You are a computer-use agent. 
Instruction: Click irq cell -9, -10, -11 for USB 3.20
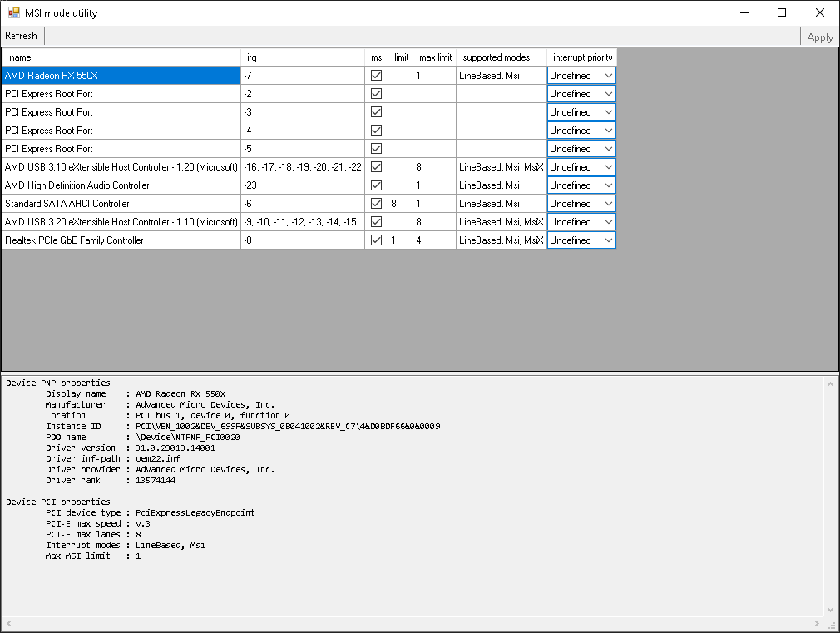tap(303, 222)
